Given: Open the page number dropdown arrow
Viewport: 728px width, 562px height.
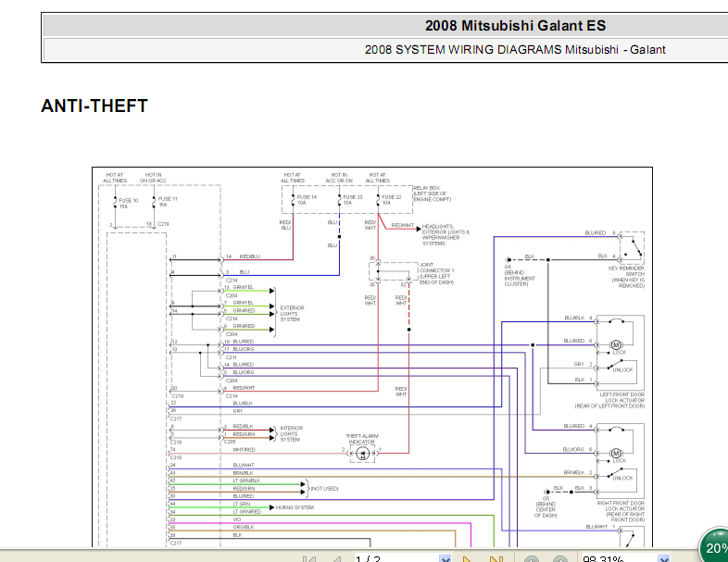Looking at the screenshot, I should [446, 558].
